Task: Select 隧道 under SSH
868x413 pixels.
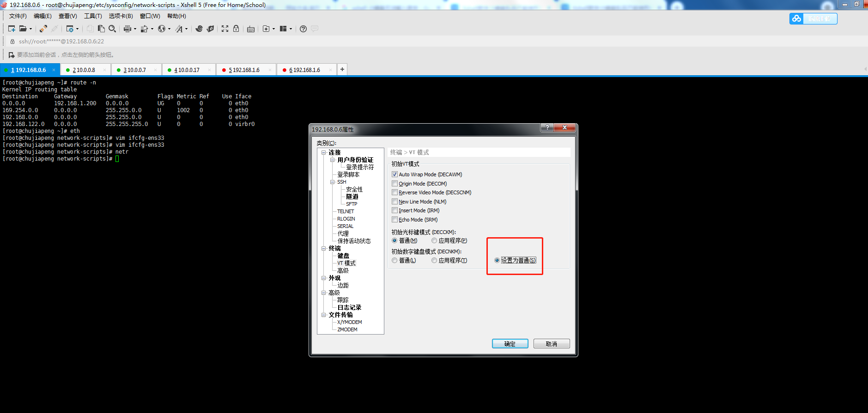Action: click(352, 197)
